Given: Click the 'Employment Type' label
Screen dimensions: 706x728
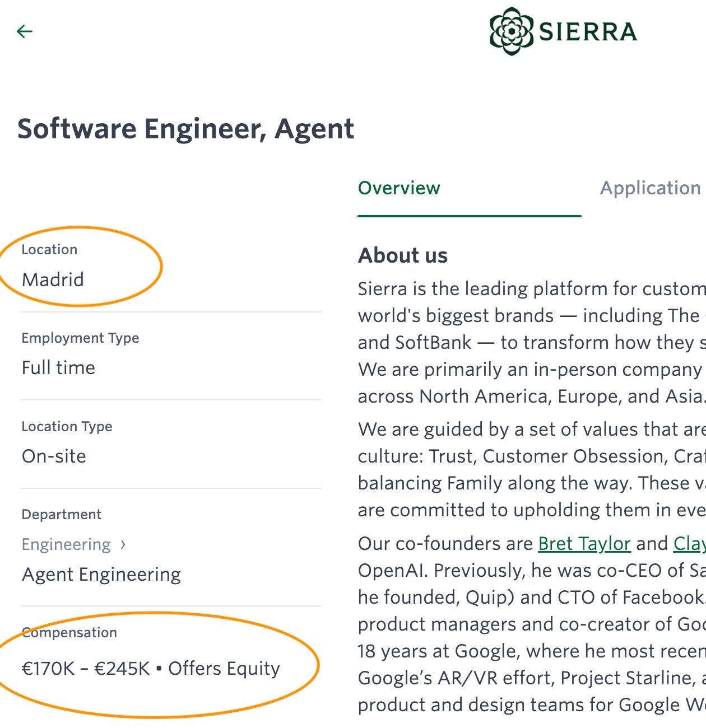Looking at the screenshot, I should pyautogui.click(x=80, y=338).
